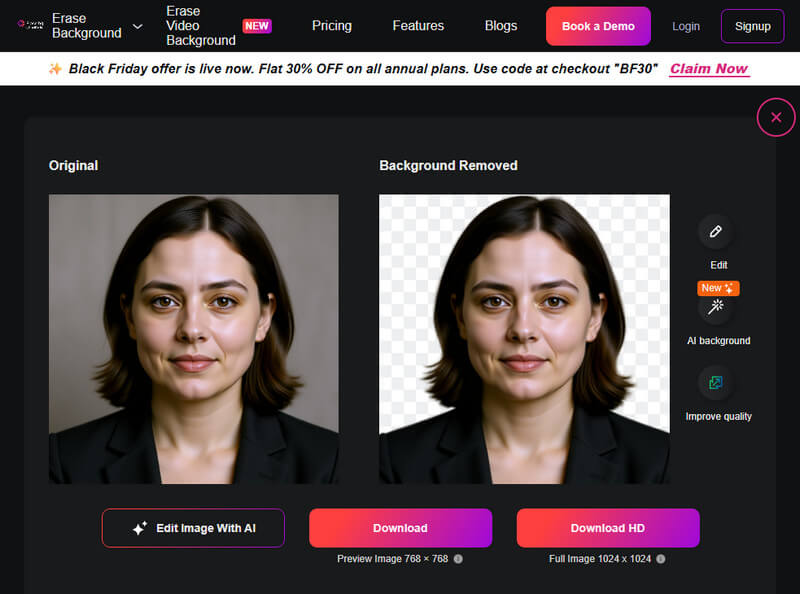Click the info icon beside Full Image 1024
800x594 pixels.
(x=660, y=560)
